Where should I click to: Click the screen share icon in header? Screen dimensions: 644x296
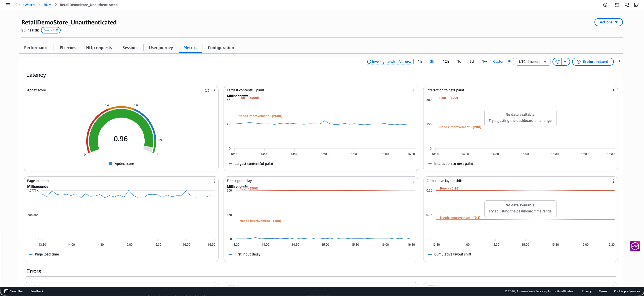627,5
